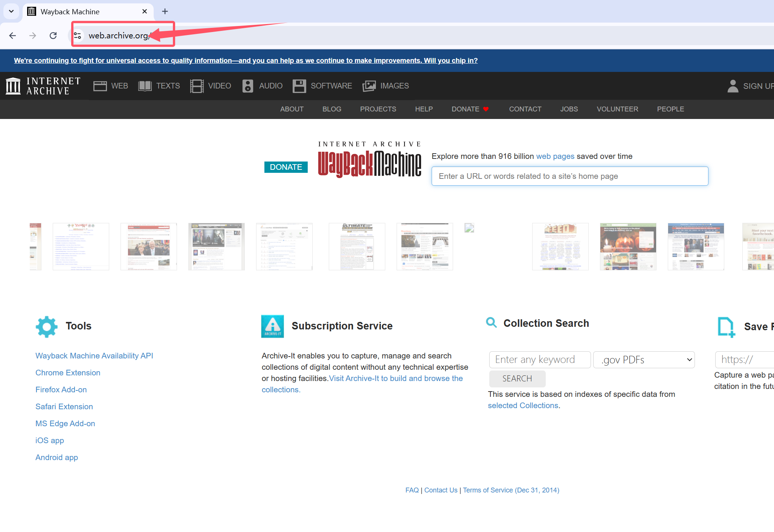Open the Yahoo archived page thumbnail
The height and width of the screenshot is (532, 774).
(81, 247)
